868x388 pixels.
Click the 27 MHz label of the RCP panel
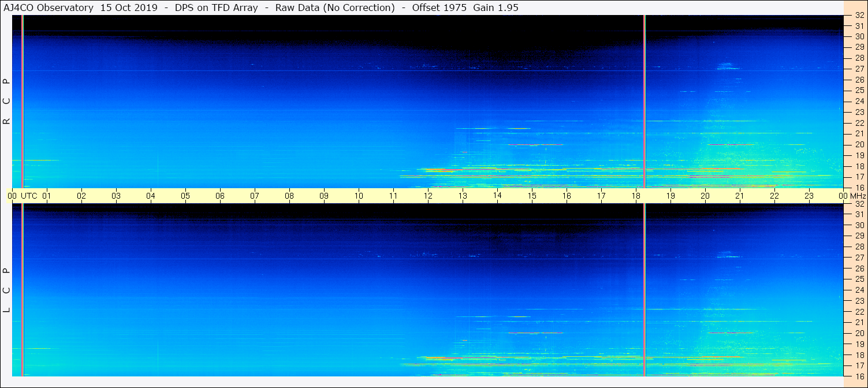tap(859, 69)
